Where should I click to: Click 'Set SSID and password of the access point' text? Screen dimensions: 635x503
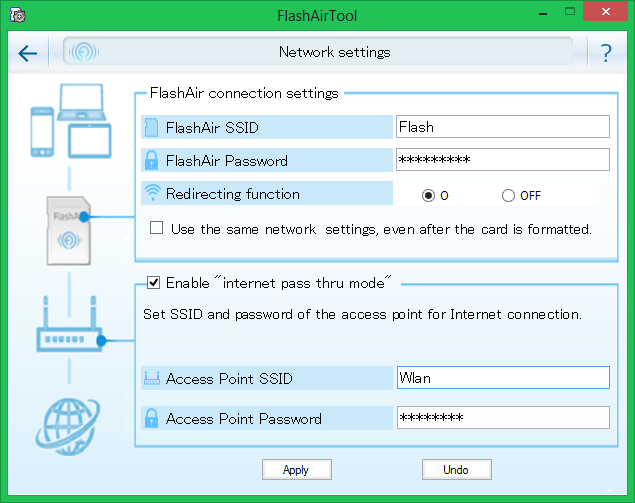tap(362, 314)
